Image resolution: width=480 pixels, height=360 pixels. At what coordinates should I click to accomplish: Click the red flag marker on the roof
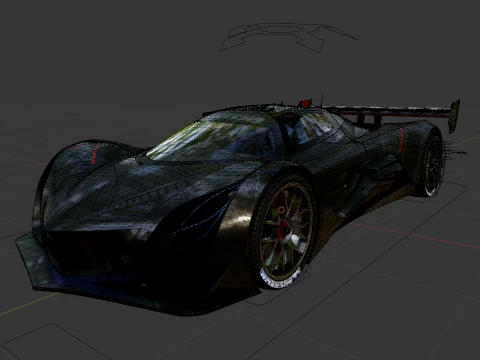tap(305, 102)
